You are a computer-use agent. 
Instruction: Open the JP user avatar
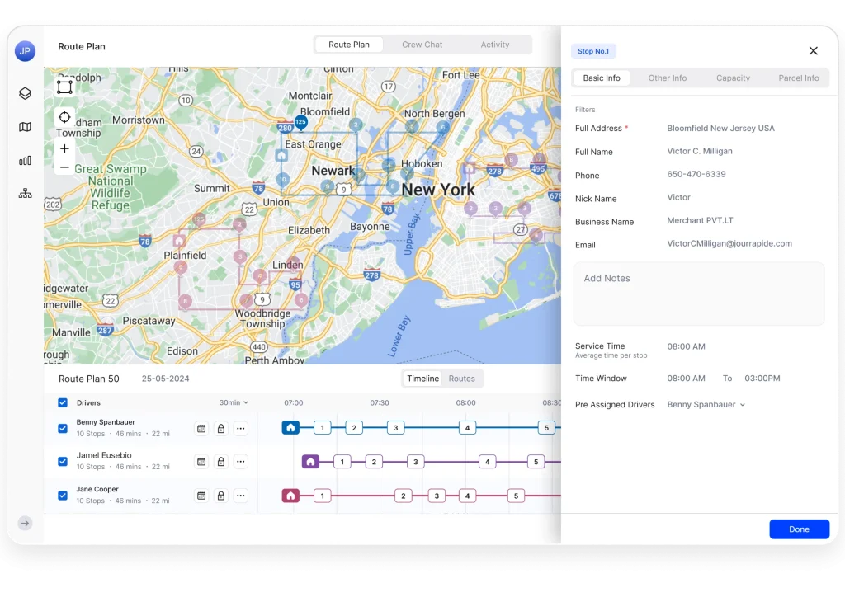click(x=25, y=51)
